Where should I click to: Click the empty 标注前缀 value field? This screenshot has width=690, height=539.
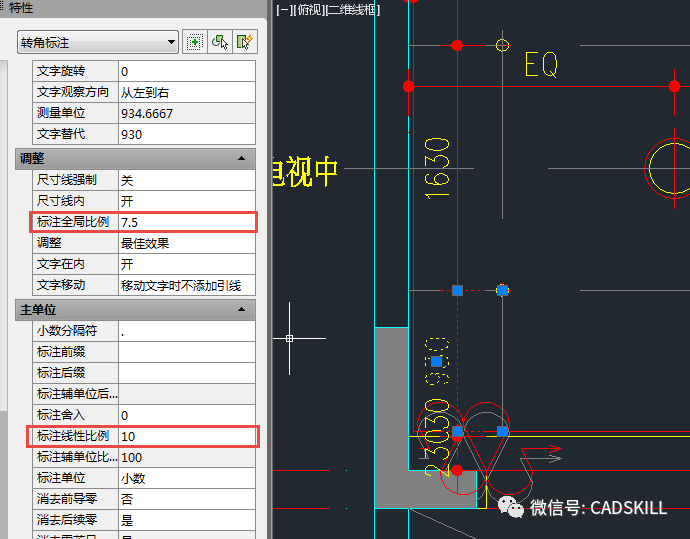pos(187,352)
